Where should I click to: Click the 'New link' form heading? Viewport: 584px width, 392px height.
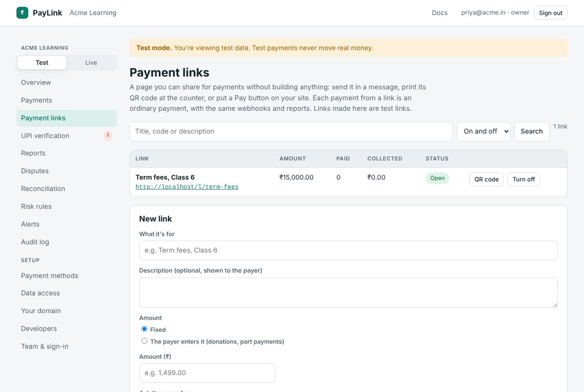[x=156, y=219]
